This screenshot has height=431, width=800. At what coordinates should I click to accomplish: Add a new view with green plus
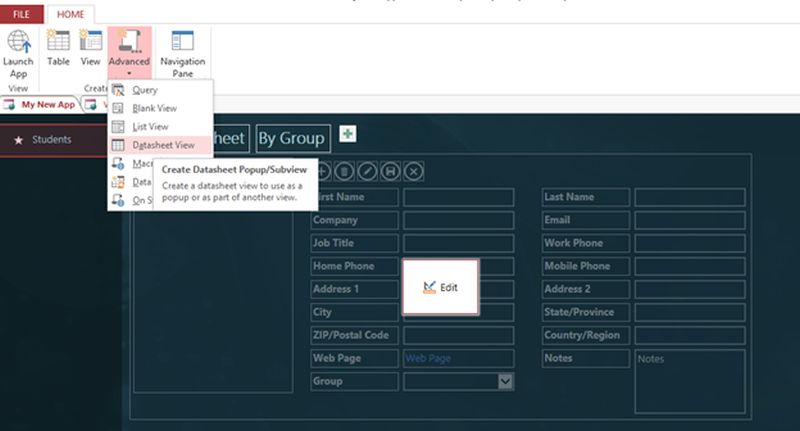348,134
